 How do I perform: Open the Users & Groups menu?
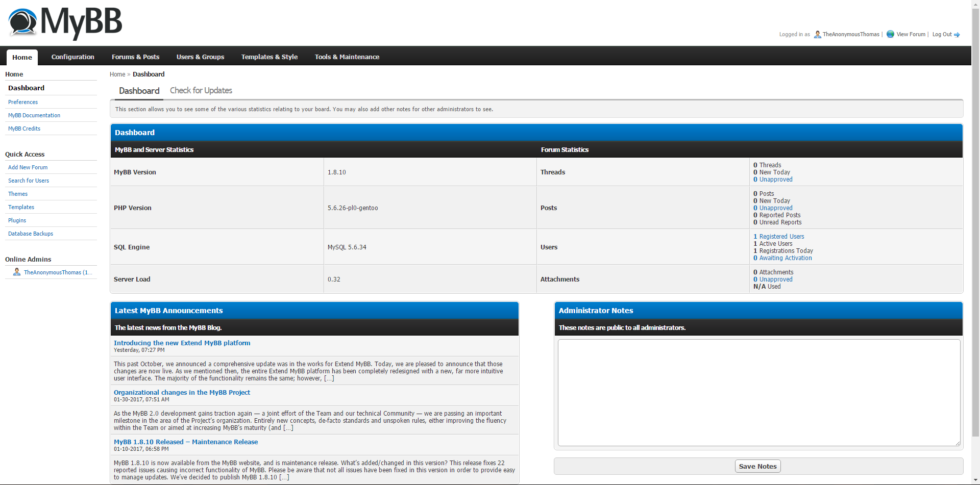point(200,57)
